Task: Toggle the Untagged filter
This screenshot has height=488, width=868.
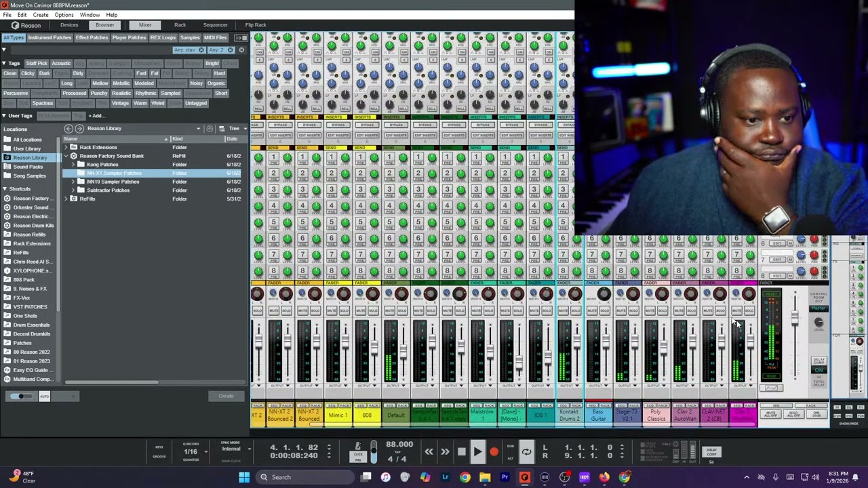Action: (x=196, y=103)
